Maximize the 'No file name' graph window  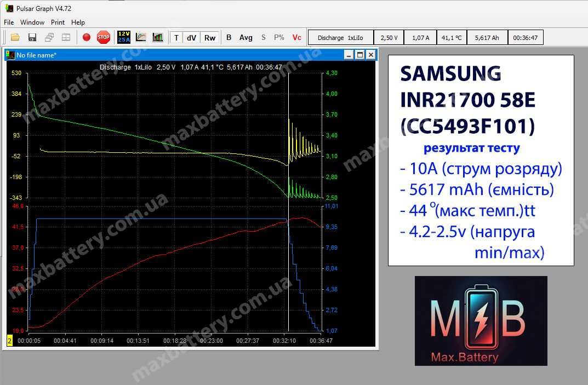[359, 55]
